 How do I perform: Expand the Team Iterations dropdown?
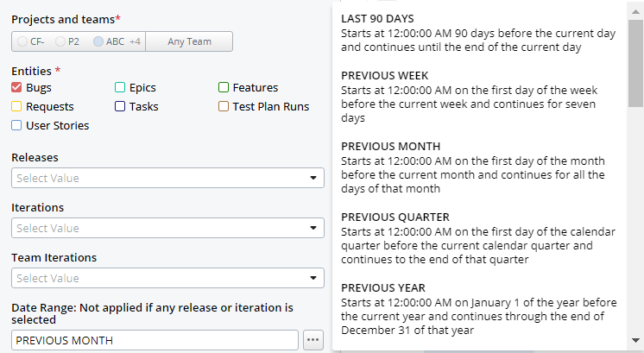click(x=167, y=278)
